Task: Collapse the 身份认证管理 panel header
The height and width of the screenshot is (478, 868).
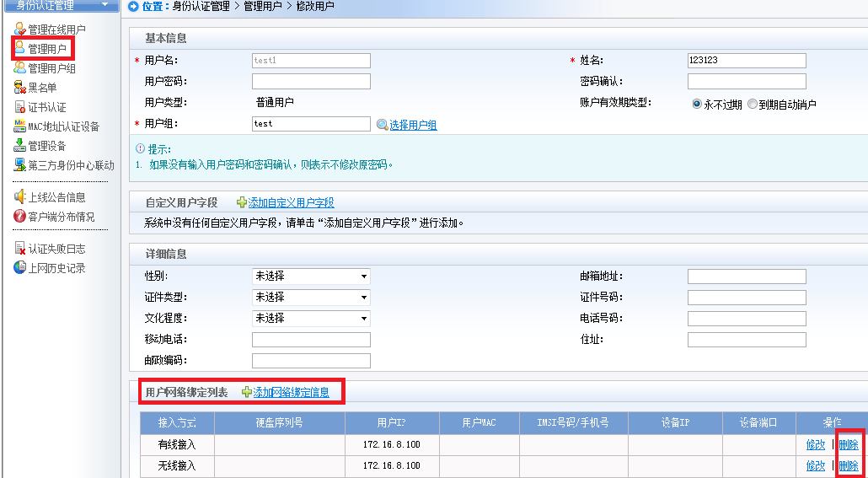Action: (104, 5)
